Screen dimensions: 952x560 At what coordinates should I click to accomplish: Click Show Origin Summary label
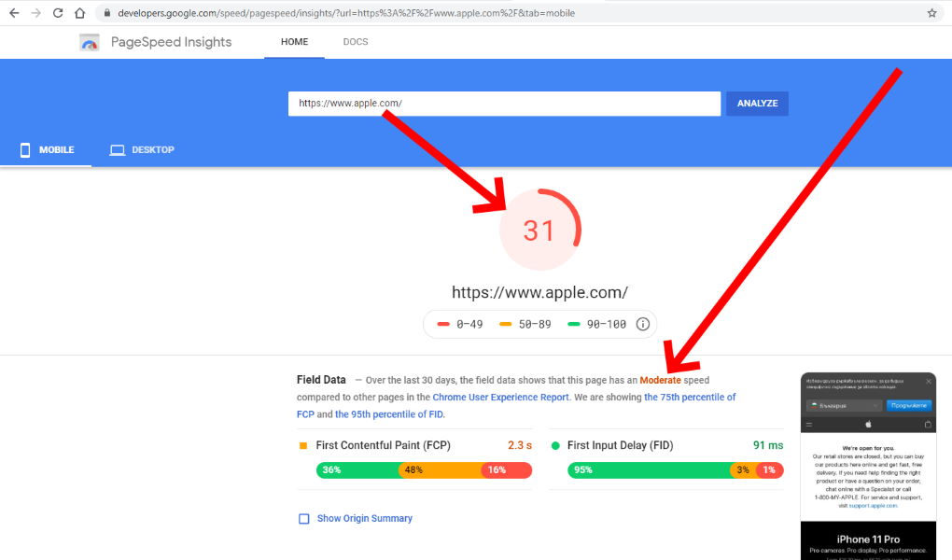click(x=364, y=519)
